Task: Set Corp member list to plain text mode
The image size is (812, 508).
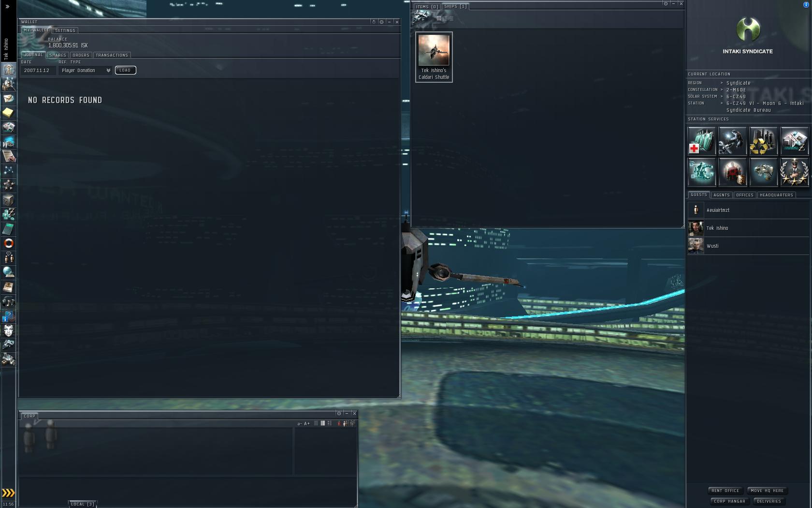Action: (x=316, y=423)
